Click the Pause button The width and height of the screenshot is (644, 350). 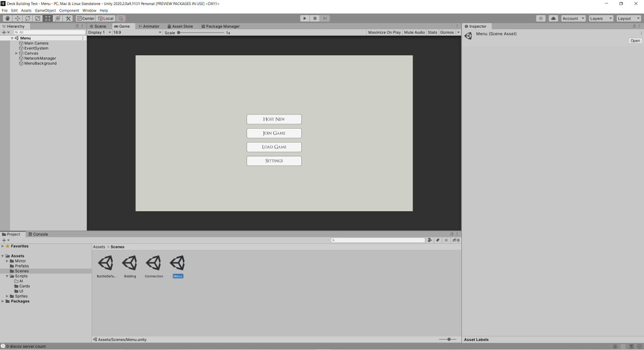[x=315, y=18]
